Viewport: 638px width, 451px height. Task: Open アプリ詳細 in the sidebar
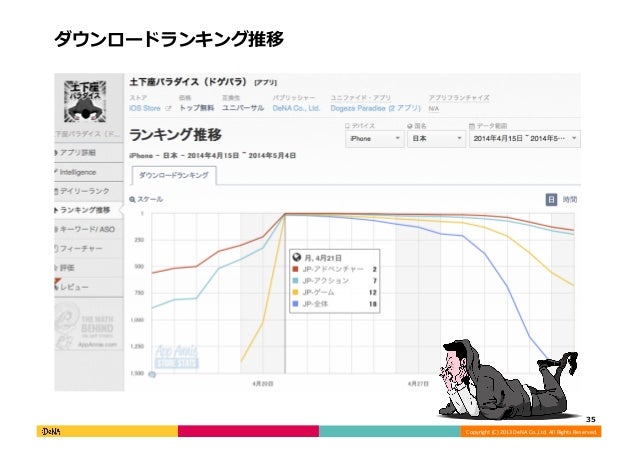tap(89, 153)
